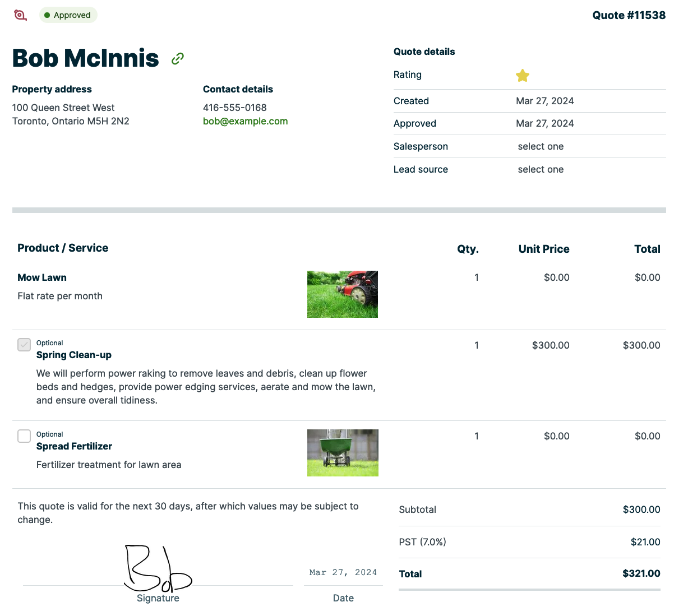The width and height of the screenshot is (674, 616).
Task: Click the bob@example.com email link
Action: click(x=245, y=121)
